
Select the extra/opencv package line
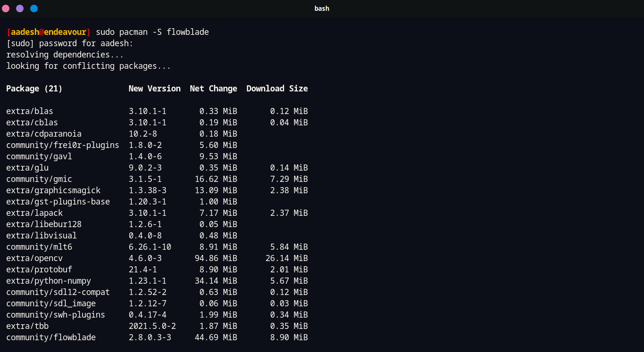point(34,258)
